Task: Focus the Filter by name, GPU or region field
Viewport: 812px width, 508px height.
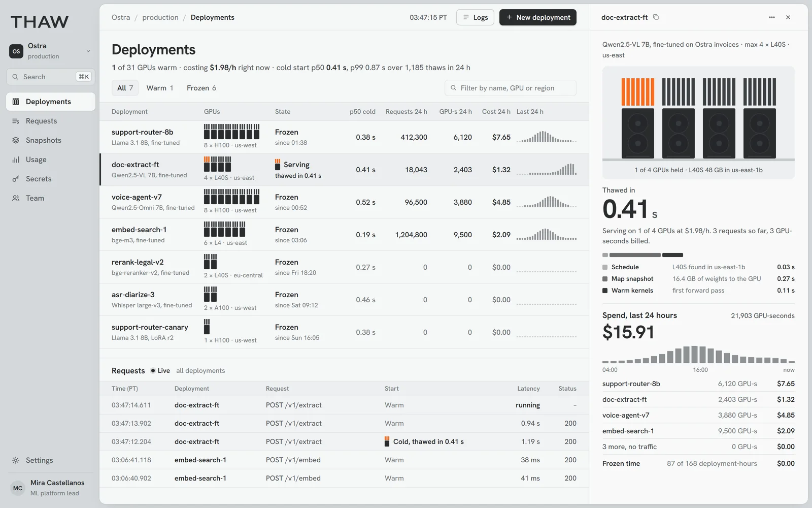Action: click(x=511, y=88)
